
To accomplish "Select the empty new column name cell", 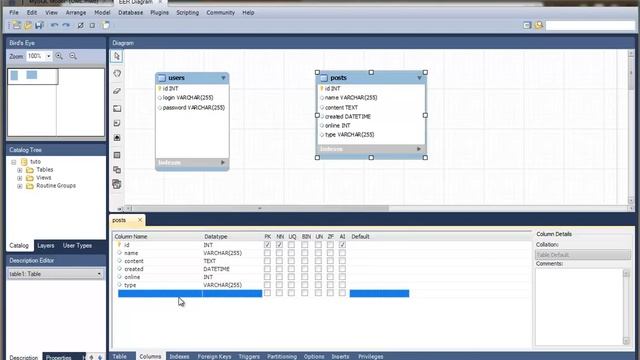I will [x=160, y=293].
